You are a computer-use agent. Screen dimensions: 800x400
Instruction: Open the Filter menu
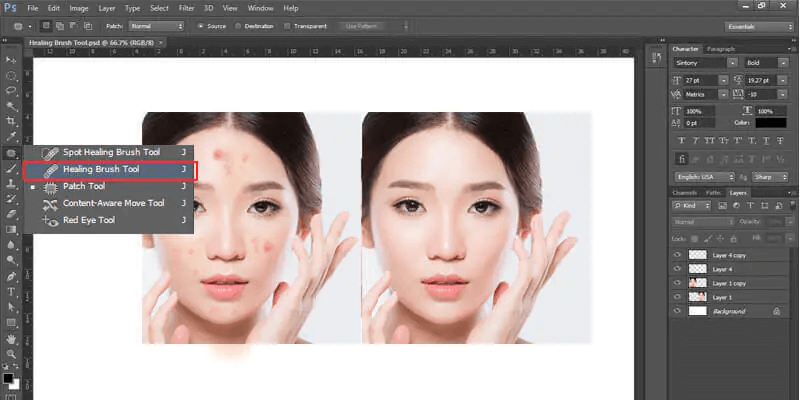[186, 8]
